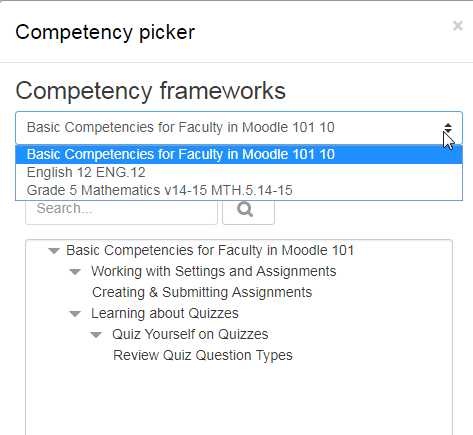Click the Competency frameworks select box text
Image resolution: width=473 pixels, height=435 pixels.
180,127
